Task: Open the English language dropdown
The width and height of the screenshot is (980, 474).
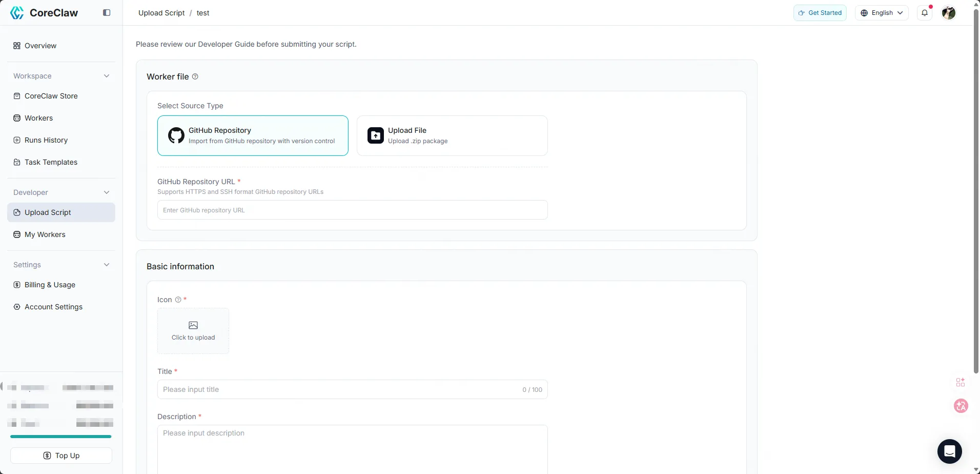Action: pyautogui.click(x=882, y=13)
